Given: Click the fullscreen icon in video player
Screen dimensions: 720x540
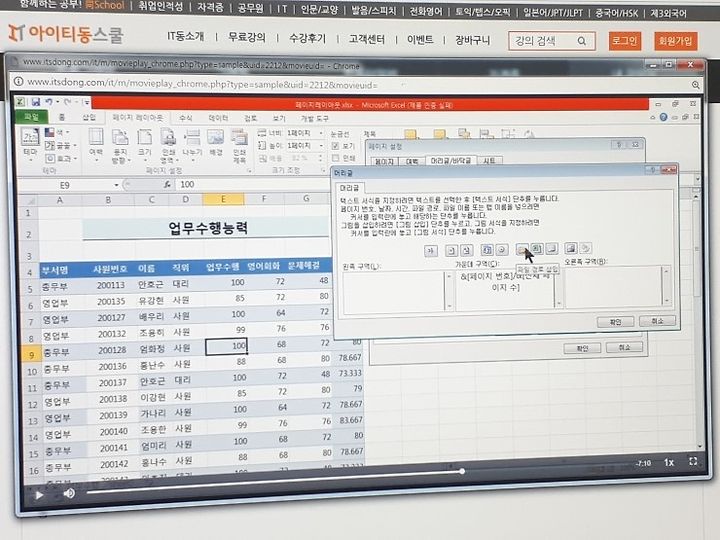Looking at the screenshot, I should (x=693, y=461).
